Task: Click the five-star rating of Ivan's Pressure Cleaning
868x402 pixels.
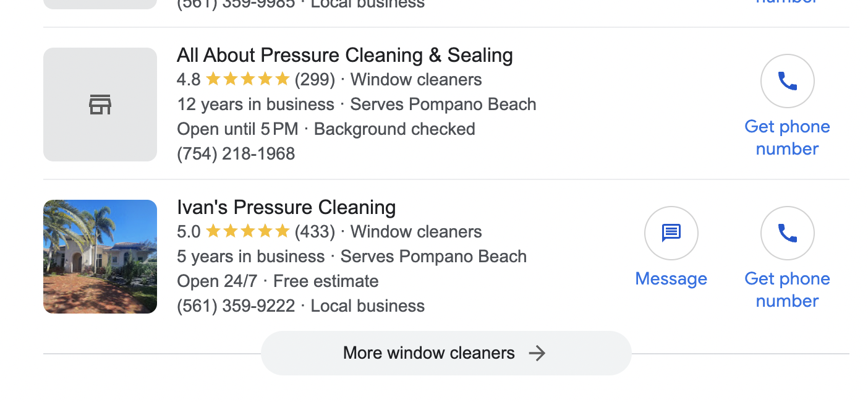Action: tap(247, 232)
